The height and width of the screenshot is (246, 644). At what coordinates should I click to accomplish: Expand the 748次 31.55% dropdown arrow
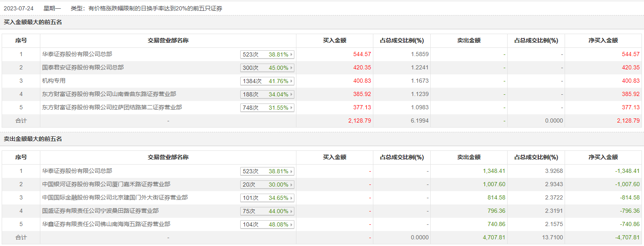point(291,108)
